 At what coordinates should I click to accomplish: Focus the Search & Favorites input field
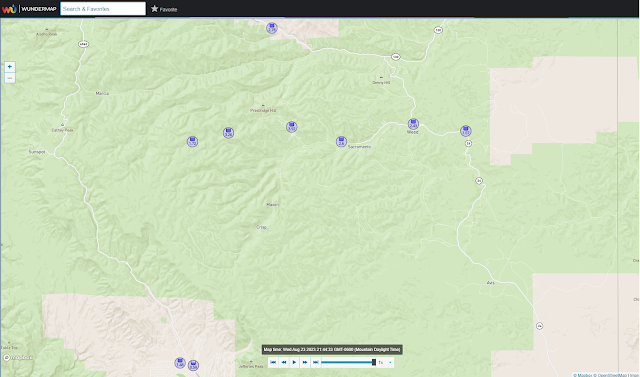[103, 9]
